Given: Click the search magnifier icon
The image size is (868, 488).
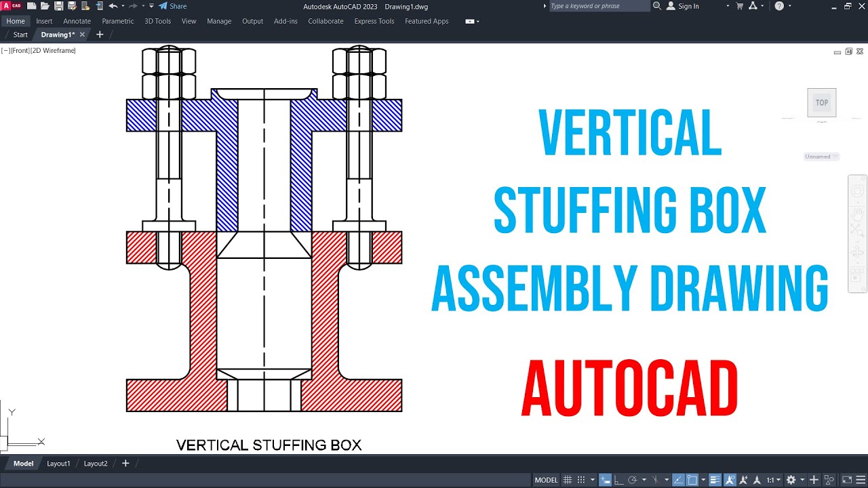Looking at the screenshot, I should (x=656, y=6).
